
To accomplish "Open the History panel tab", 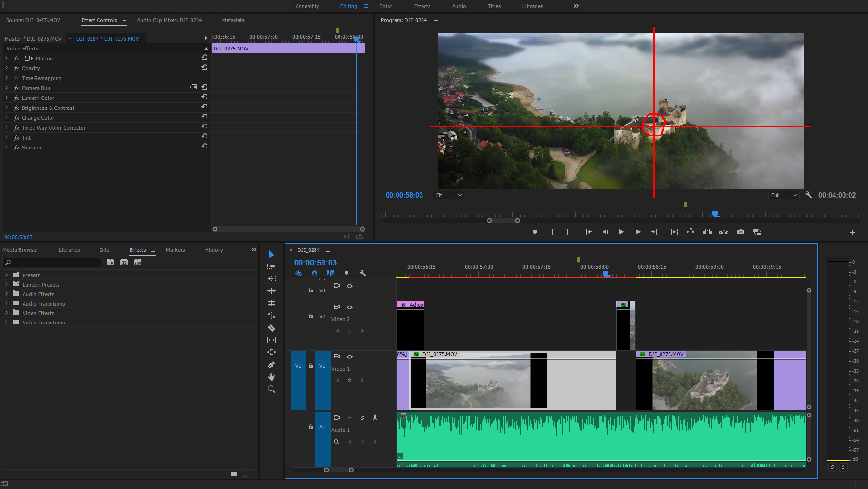I will point(214,250).
